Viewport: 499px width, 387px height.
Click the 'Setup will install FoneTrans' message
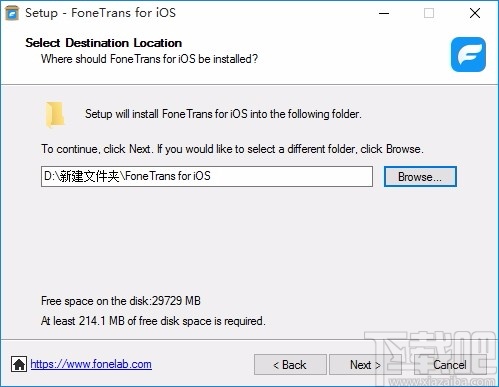tap(223, 114)
